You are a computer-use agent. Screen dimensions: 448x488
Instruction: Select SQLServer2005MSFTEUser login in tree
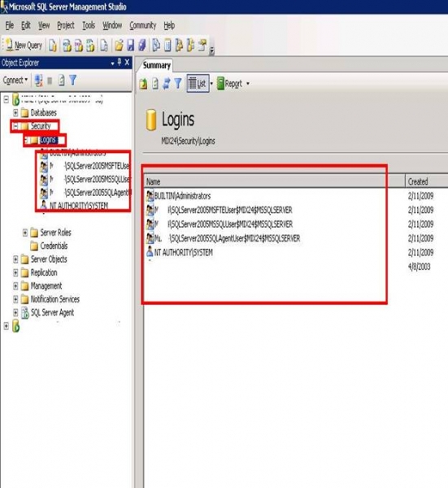pyautogui.click(x=89, y=166)
